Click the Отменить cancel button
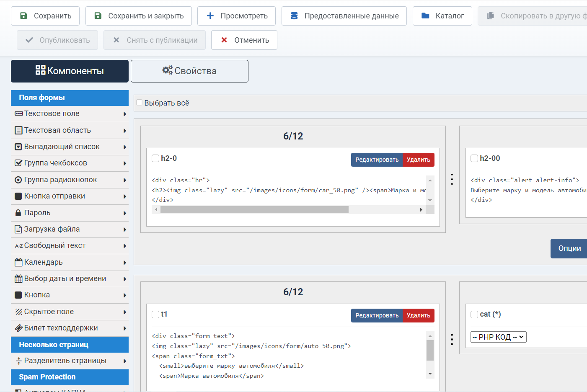587x392 pixels. pos(244,40)
